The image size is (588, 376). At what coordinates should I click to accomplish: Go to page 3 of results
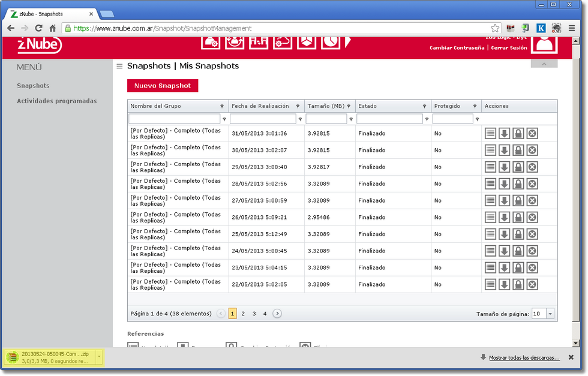pyautogui.click(x=254, y=314)
